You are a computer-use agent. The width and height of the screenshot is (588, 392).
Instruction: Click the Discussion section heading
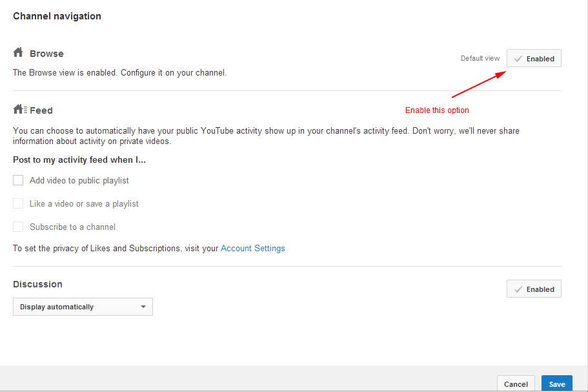pos(37,284)
